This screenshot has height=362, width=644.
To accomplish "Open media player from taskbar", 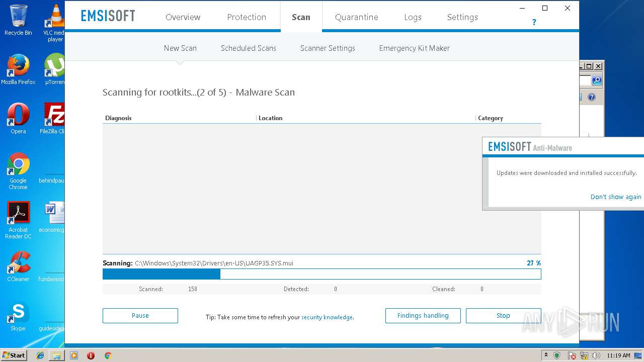I will pos(74,355).
